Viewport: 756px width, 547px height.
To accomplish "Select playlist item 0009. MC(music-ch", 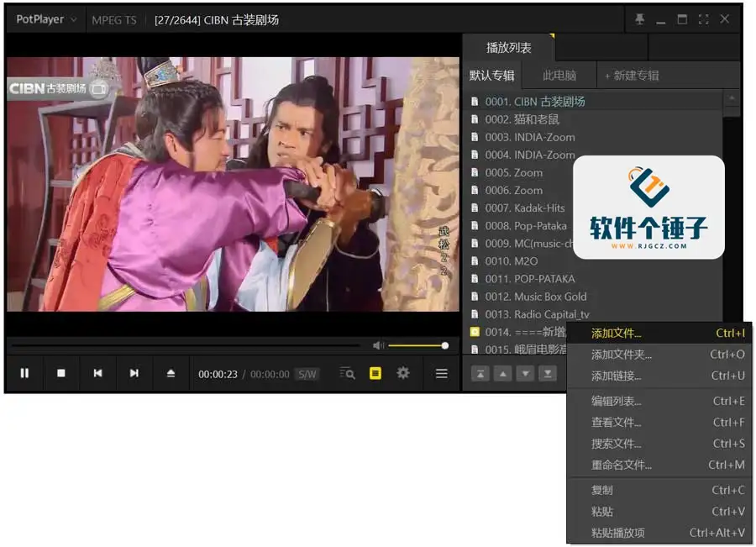I will (519, 244).
